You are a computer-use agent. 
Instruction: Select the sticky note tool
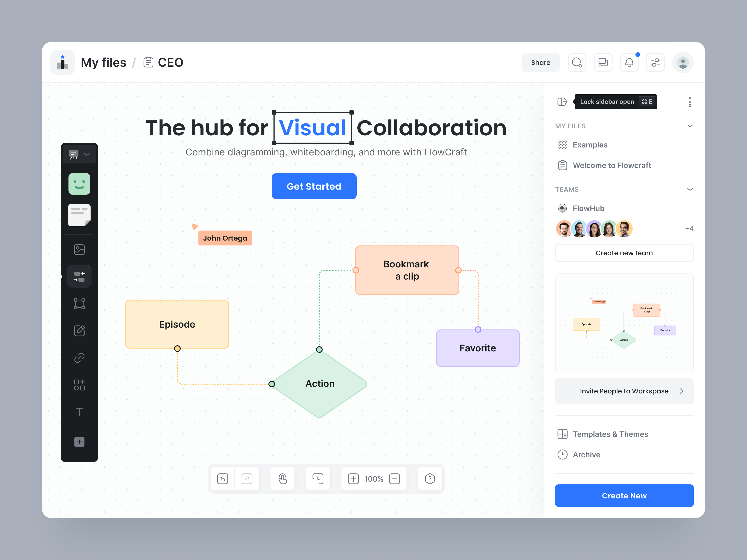click(x=79, y=215)
